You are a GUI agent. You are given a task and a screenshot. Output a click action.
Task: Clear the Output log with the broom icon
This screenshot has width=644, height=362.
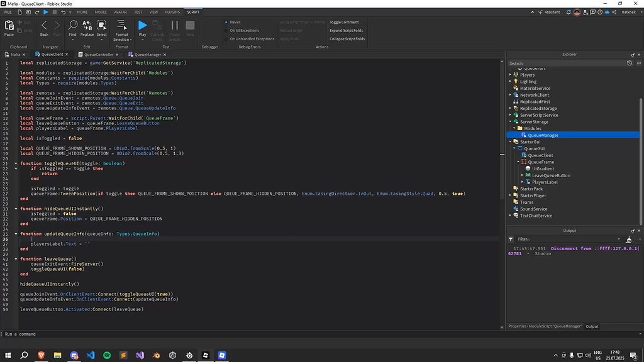pyautogui.click(x=627, y=239)
